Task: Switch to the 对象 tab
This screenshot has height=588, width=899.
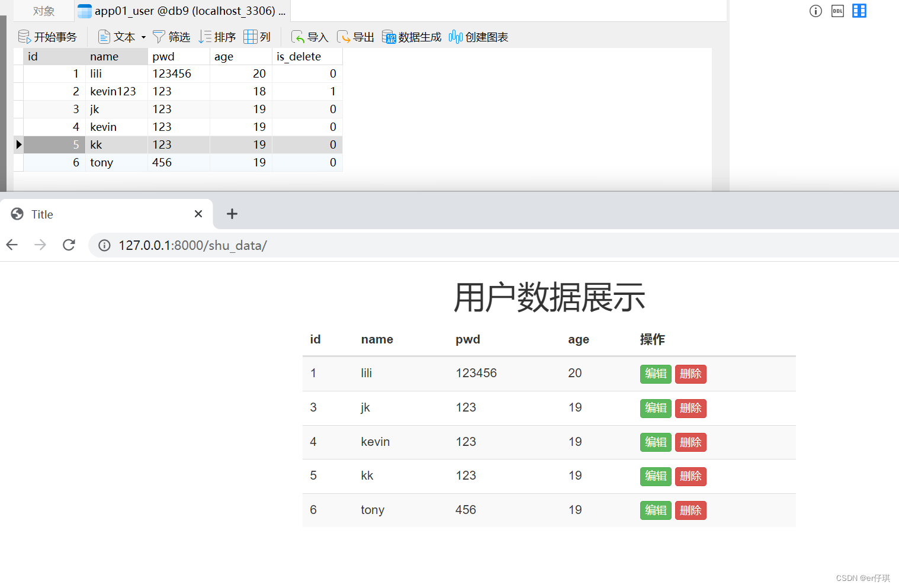Action: pos(41,10)
